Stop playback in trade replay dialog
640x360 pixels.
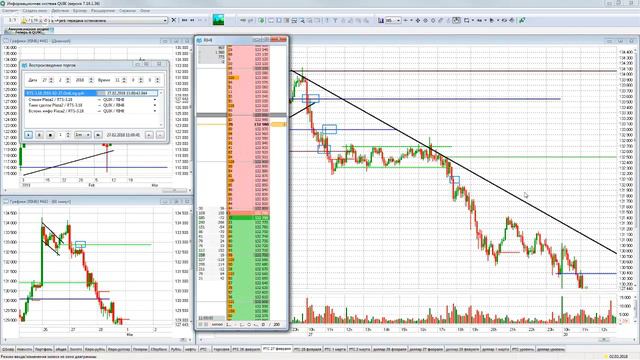coord(50,135)
